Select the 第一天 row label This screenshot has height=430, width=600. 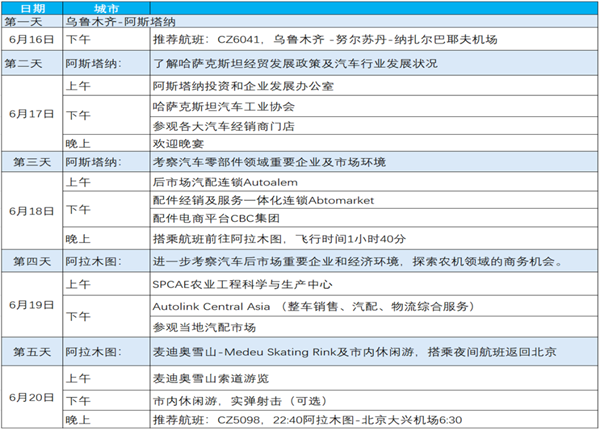point(31,20)
